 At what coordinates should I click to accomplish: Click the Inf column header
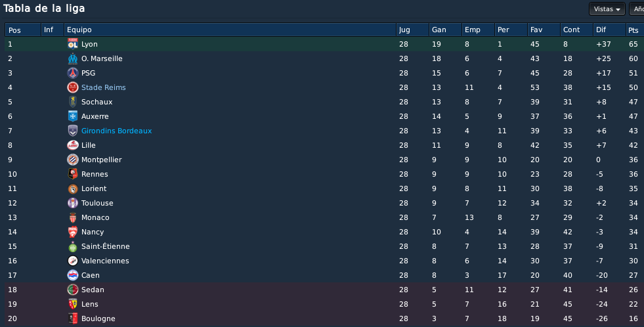click(53, 30)
